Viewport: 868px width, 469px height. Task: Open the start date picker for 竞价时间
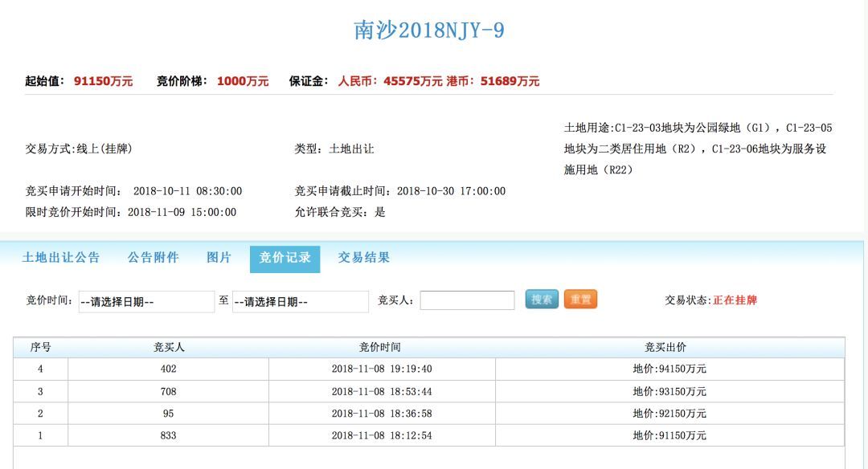146,302
